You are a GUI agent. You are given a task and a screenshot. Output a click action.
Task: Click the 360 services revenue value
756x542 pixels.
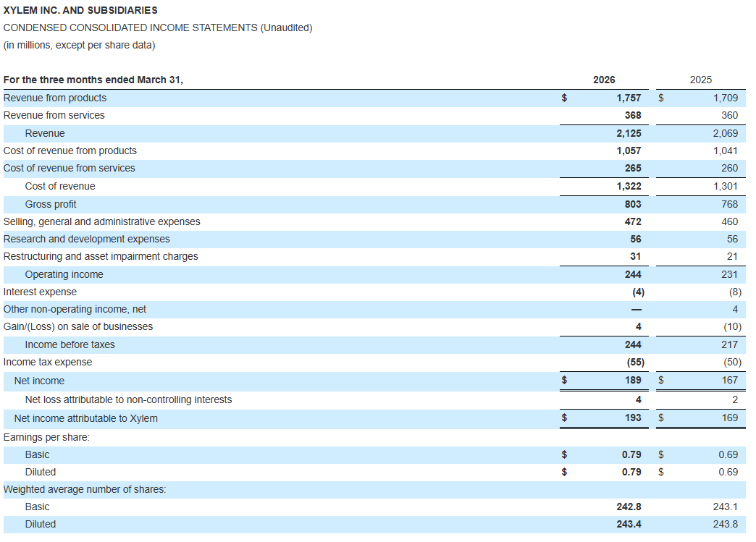tap(729, 115)
